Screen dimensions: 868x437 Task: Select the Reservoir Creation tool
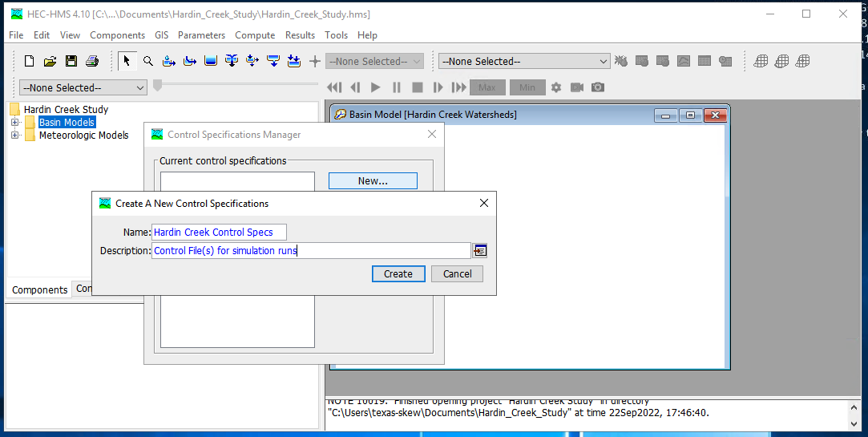[210, 62]
